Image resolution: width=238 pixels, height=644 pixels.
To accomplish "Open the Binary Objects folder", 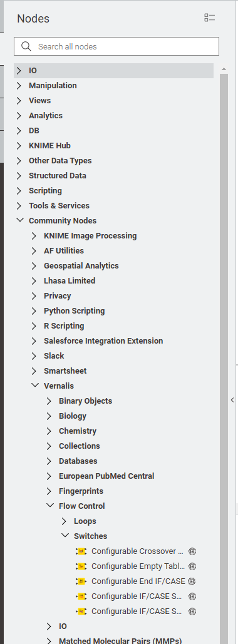I will (x=86, y=401).
